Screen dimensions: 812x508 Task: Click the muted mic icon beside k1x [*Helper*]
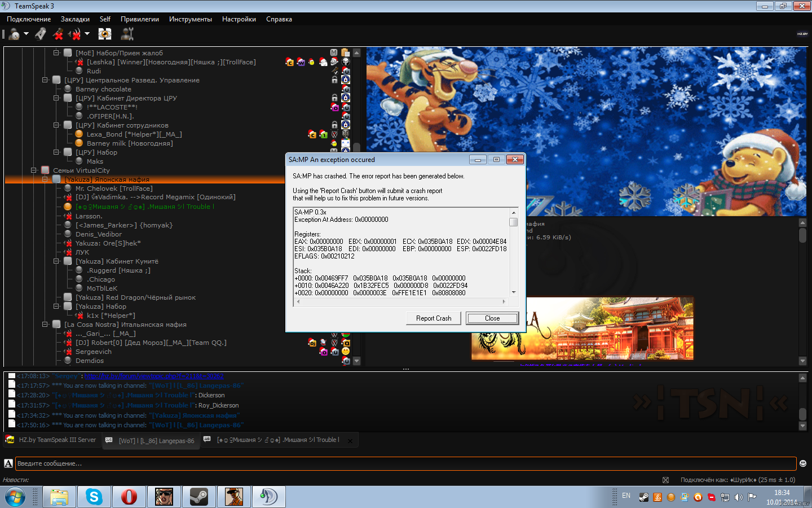point(79,316)
